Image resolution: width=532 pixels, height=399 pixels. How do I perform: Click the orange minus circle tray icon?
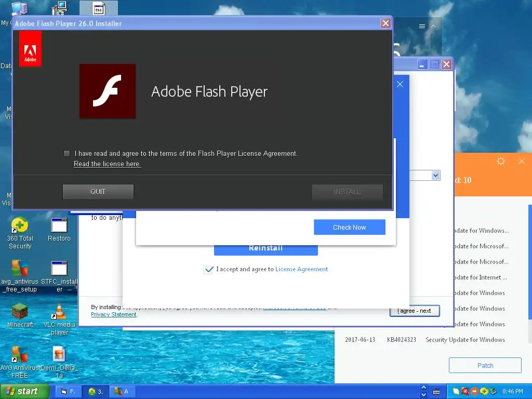point(475,391)
